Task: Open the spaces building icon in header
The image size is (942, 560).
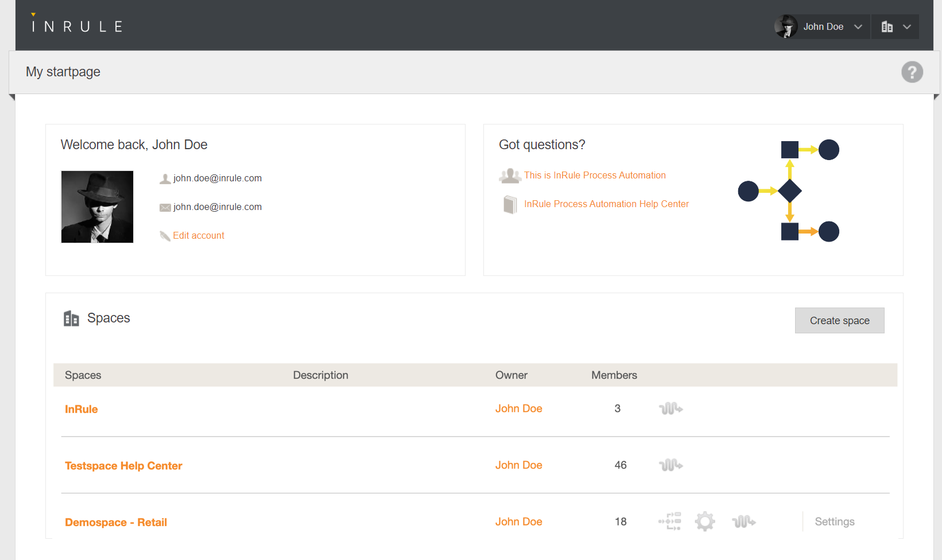Action: click(887, 27)
